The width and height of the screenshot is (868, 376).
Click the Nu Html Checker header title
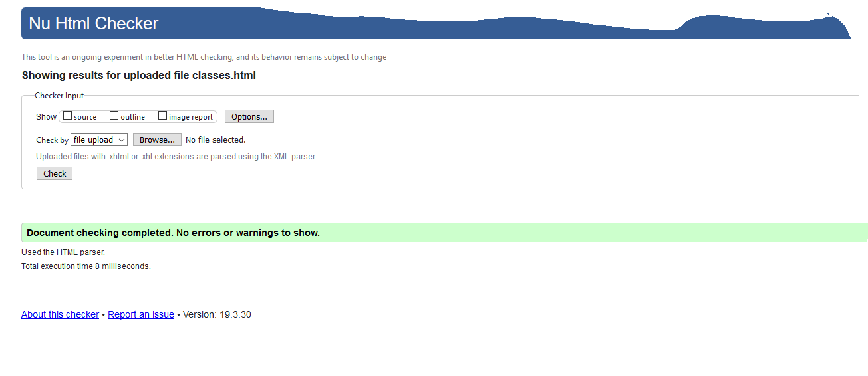[x=94, y=23]
